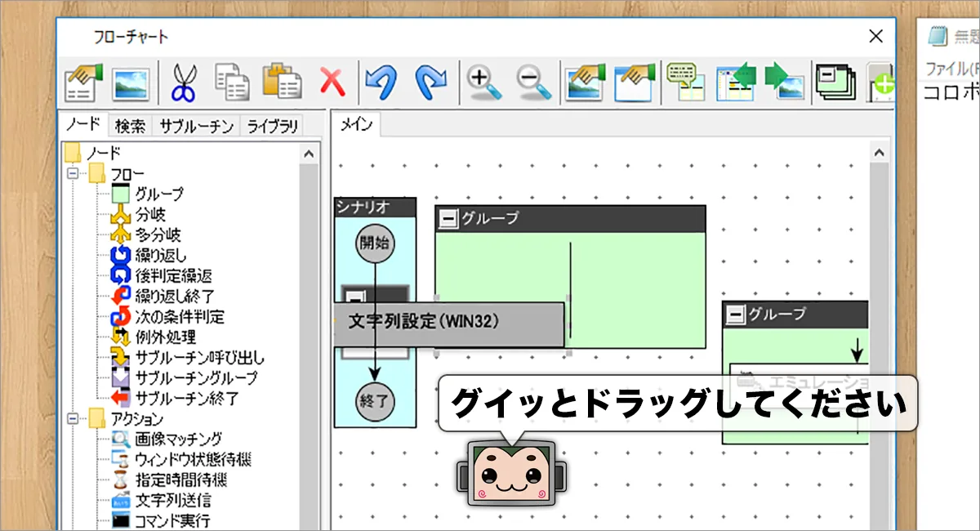Select the サブルーチン終了 node
The width and height of the screenshot is (980, 531).
[175, 399]
